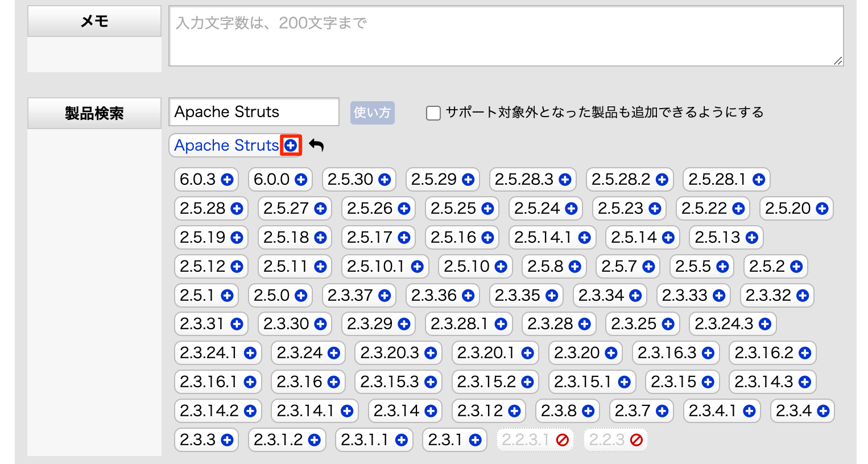Select version label 2.3.29
The image size is (868, 464).
coord(370,324)
